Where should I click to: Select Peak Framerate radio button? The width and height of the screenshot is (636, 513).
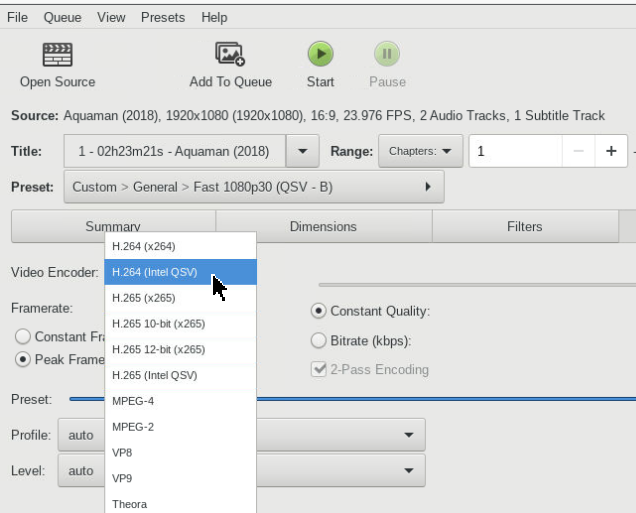23,359
